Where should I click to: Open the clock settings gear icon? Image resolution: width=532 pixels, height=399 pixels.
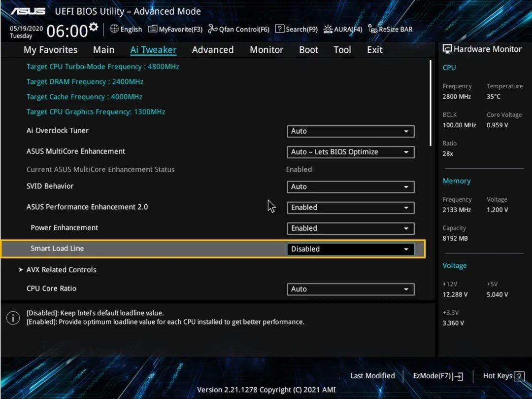click(x=94, y=27)
